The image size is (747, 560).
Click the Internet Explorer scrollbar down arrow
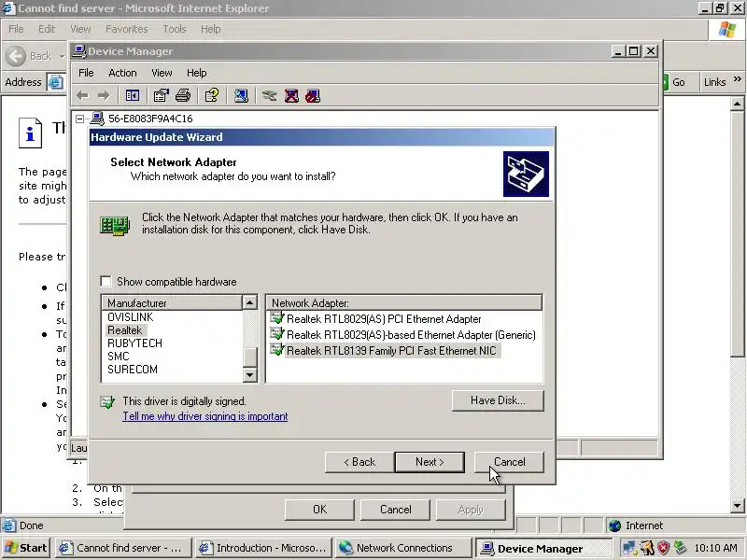tap(737, 506)
